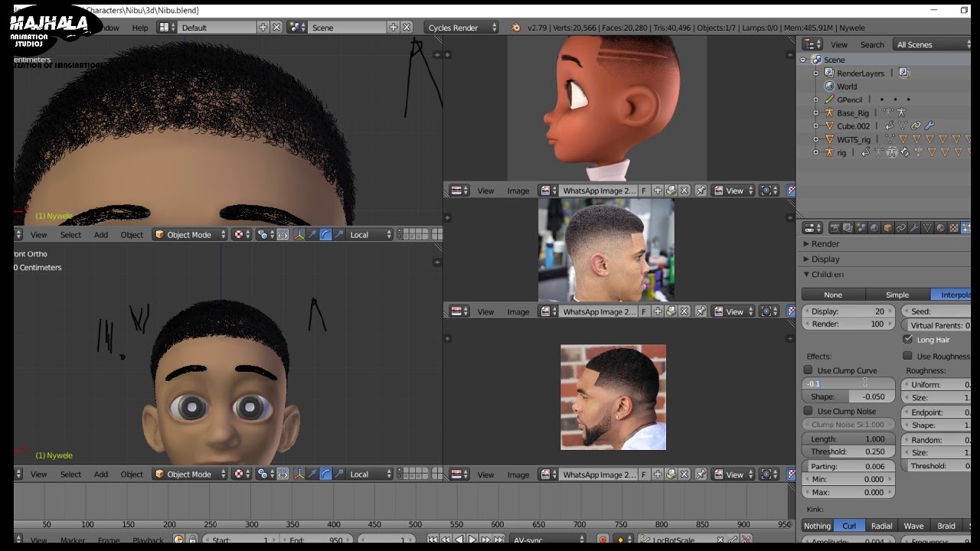The height and width of the screenshot is (551, 980).
Task: Open viewport shading selector in top 3D viewport
Action: coord(242,235)
